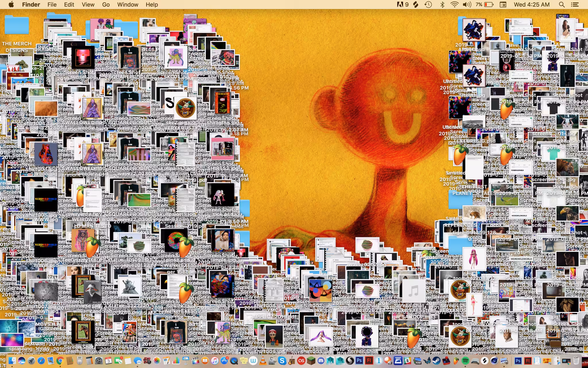Open the volume control in the menu bar
588x368 pixels.
(467, 4)
